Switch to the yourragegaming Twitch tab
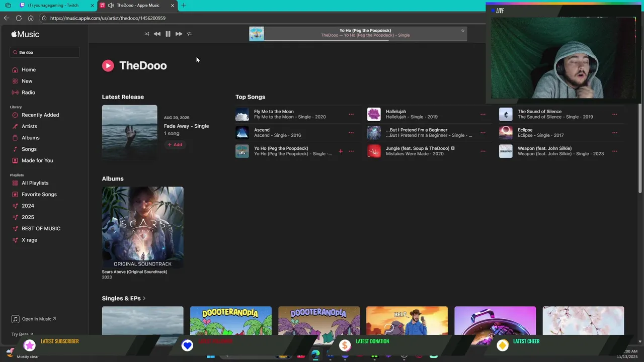Screen dimensions: 644x362 pyautogui.click(x=55, y=5)
